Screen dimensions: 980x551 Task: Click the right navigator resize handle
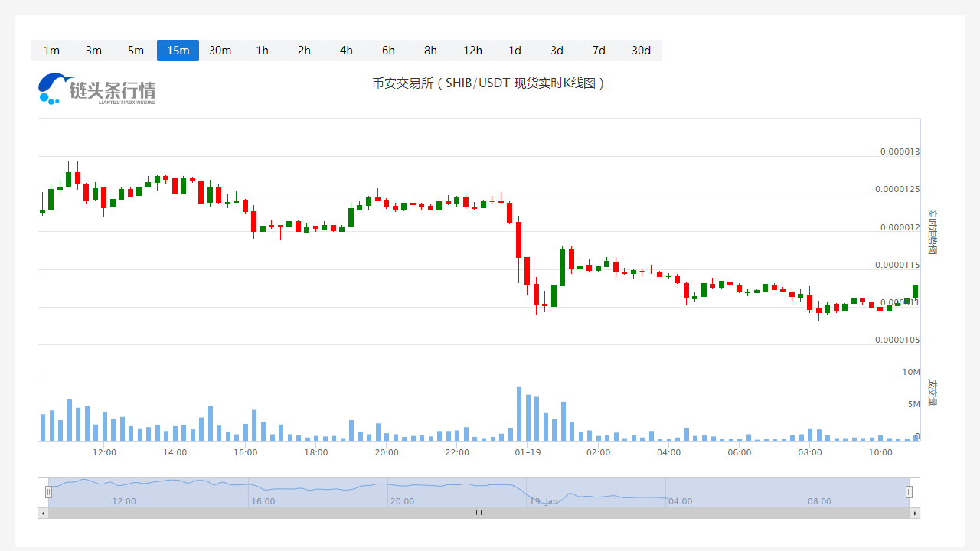tap(910, 491)
